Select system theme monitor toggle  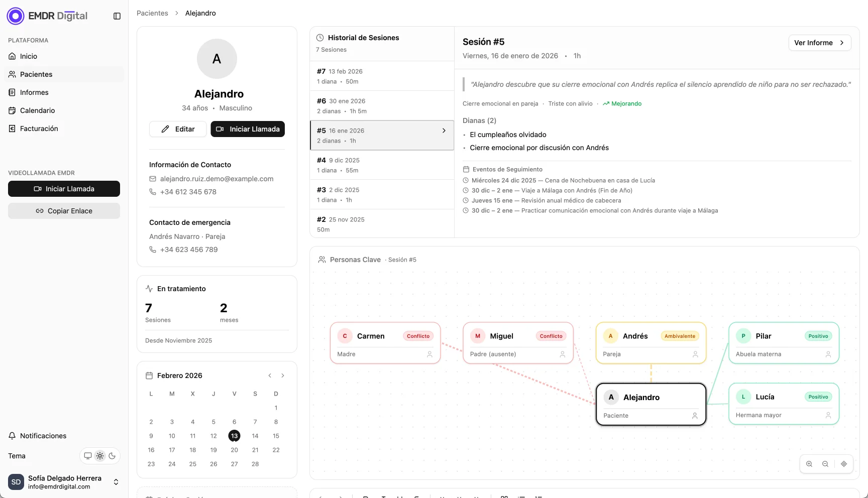coord(88,456)
